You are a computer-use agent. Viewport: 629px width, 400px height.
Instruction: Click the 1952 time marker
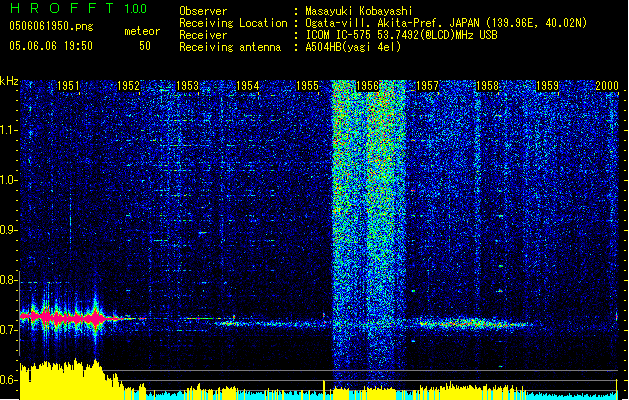coord(128,86)
